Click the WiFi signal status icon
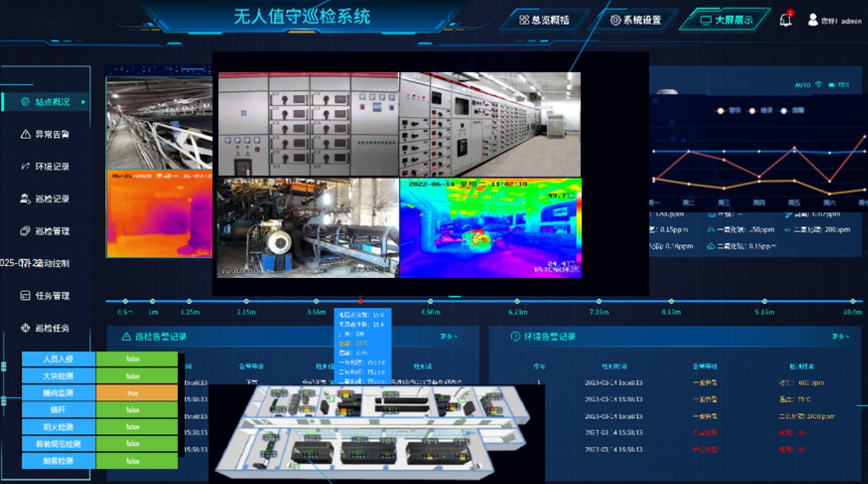The width and height of the screenshot is (868, 484). pyautogui.click(x=819, y=85)
